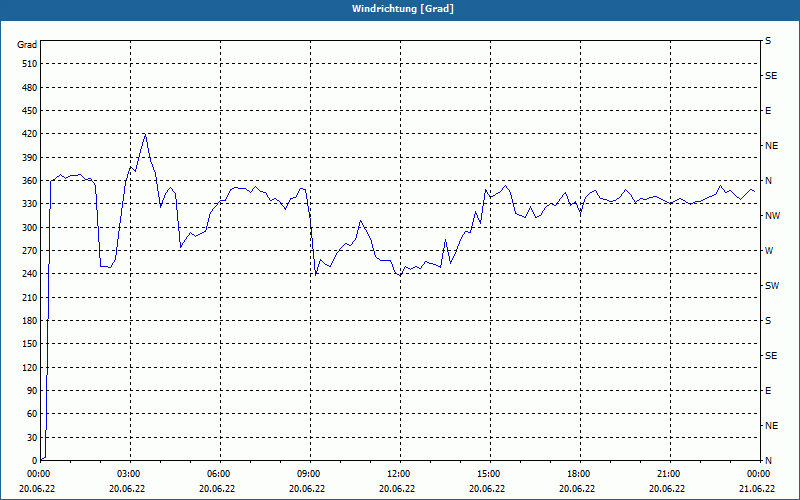Select the 390 y-axis tick label
800x500 pixels.
click(30, 158)
